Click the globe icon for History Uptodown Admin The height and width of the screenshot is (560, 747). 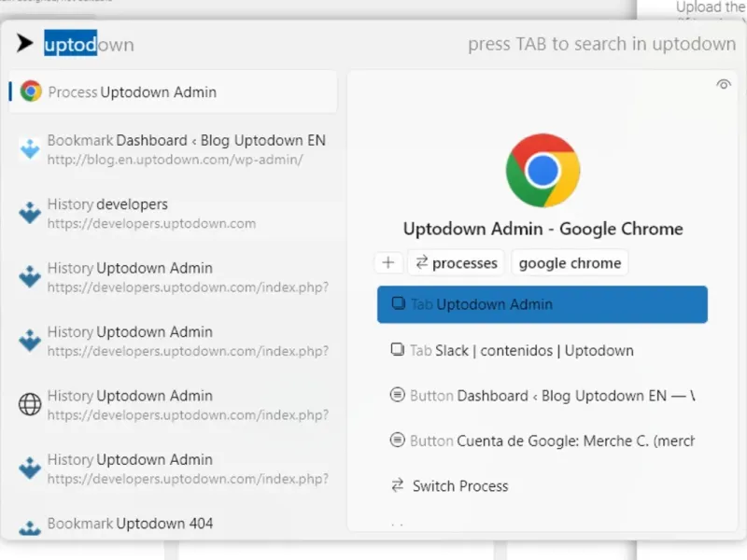pos(30,404)
